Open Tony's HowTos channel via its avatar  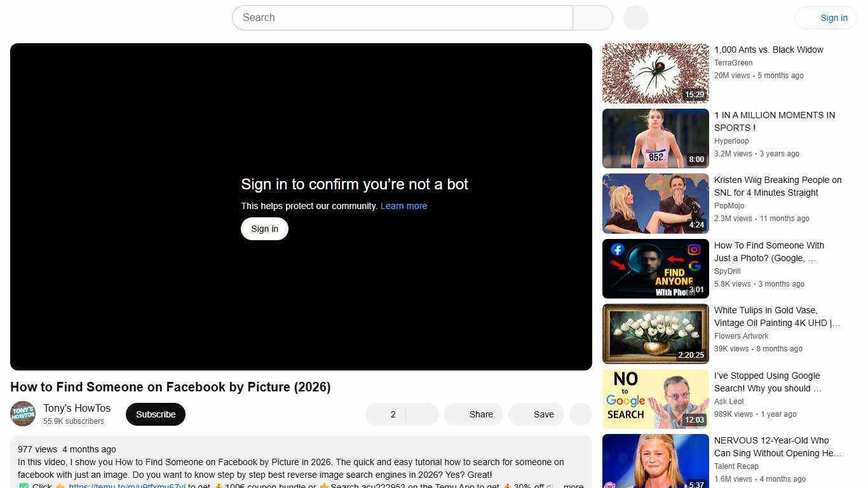point(23,414)
